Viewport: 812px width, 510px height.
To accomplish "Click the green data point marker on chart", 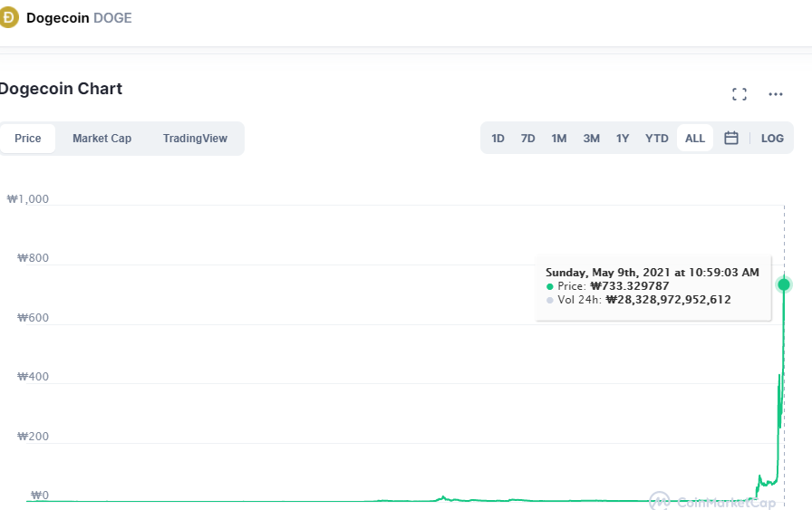I will coord(784,284).
